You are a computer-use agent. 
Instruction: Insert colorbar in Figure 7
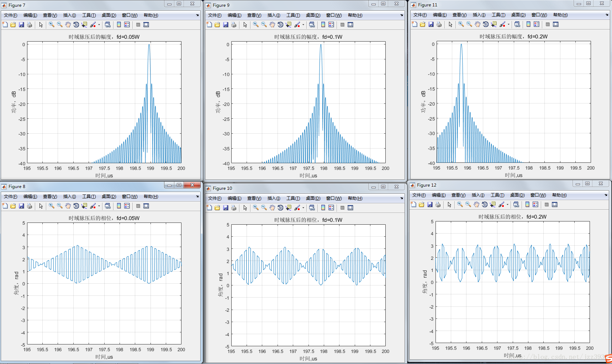tap(119, 25)
